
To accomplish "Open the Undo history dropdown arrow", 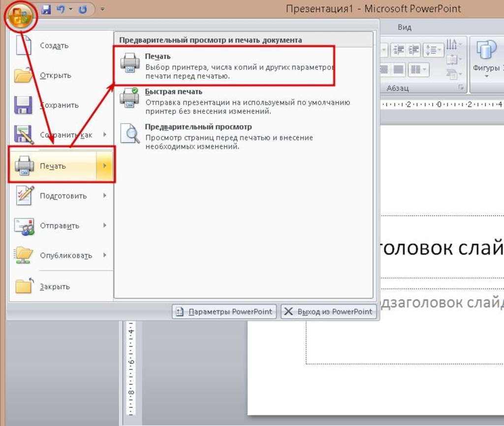I will (71, 9).
